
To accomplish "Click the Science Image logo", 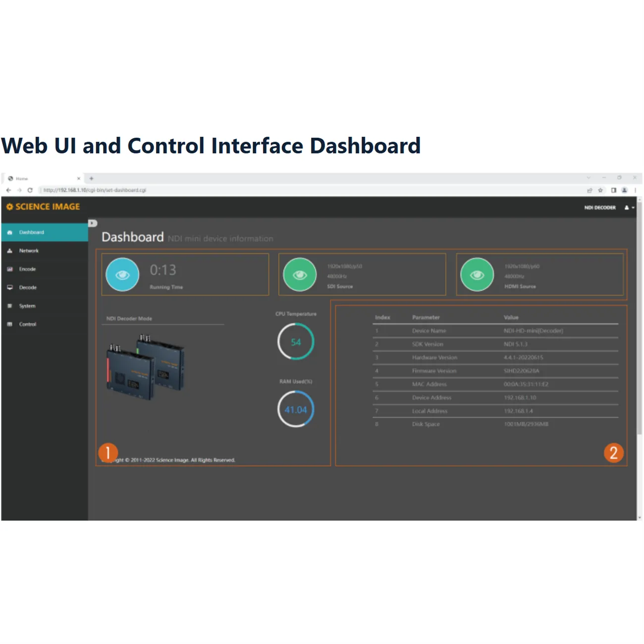I will click(x=43, y=207).
